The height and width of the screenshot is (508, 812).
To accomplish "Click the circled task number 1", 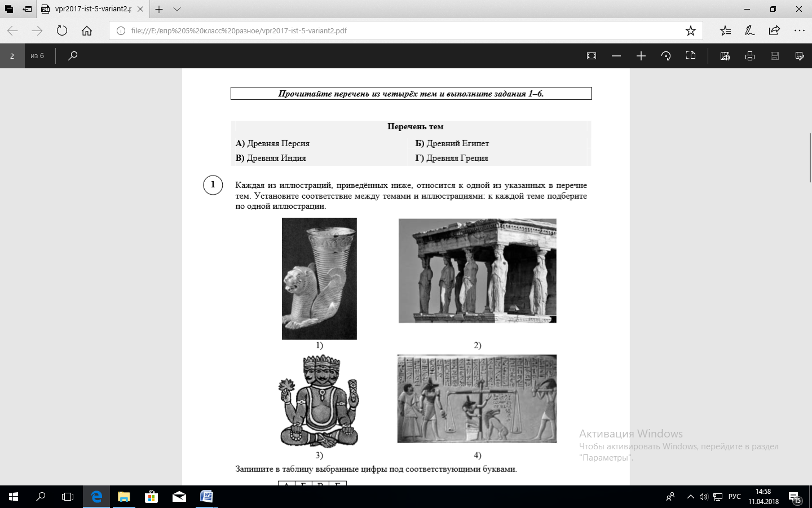I will (x=213, y=185).
